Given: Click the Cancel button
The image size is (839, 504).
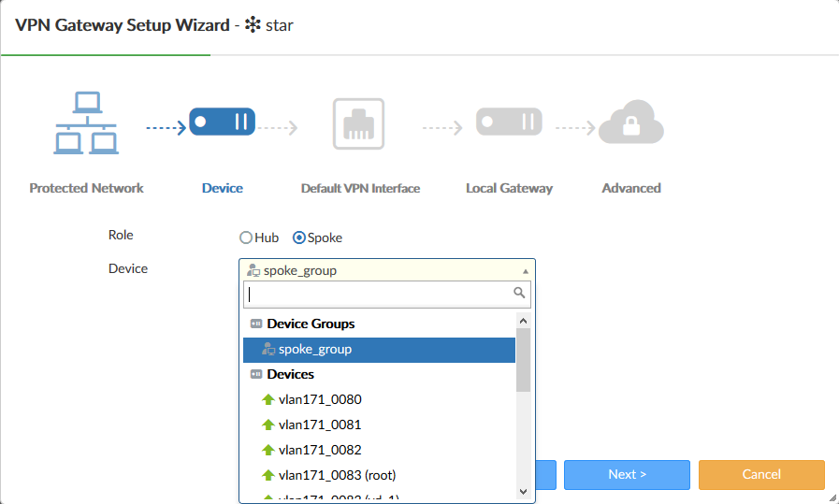Looking at the screenshot, I should click(x=761, y=474).
